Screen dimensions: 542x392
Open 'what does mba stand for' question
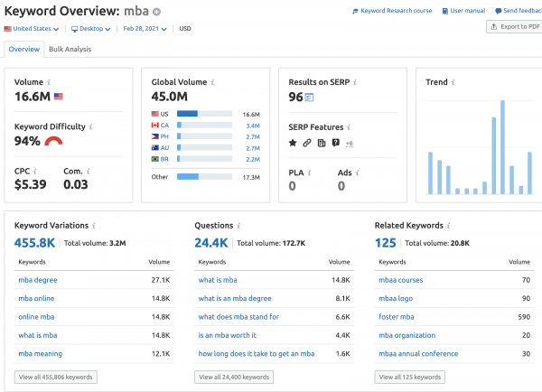tap(238, 317)
